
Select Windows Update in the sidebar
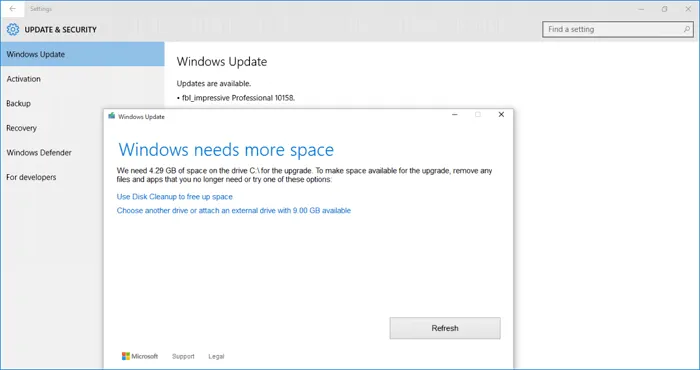[83, 54]
